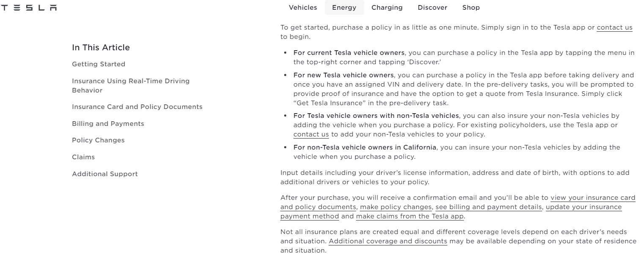Click the make policy changes link

pos(396,207)
